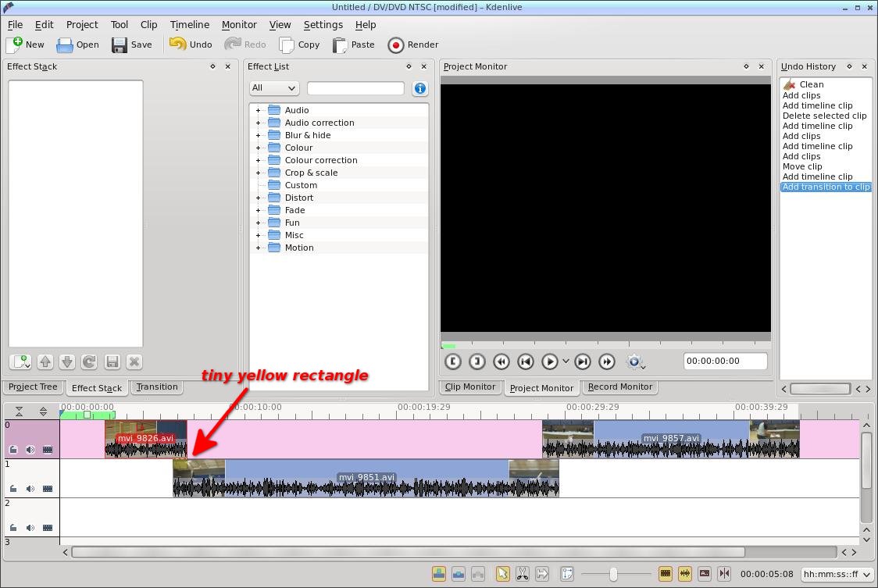Toggle video visibility on track 2
The image size is (878, 588).
tap(48, 528)
